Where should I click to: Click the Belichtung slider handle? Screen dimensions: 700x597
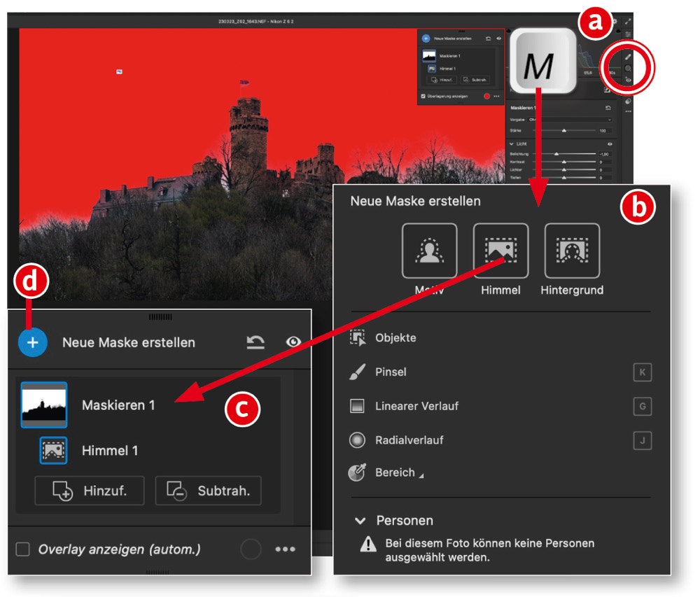[x=556, y=153]
